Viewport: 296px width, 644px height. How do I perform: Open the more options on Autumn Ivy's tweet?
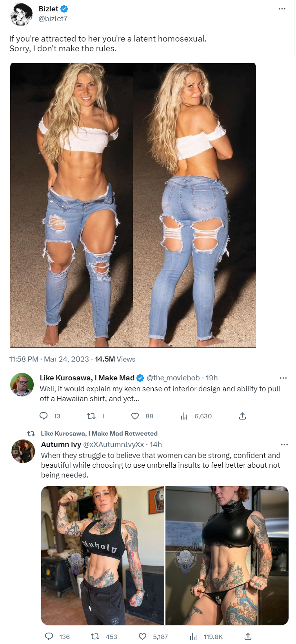(284, 445)
